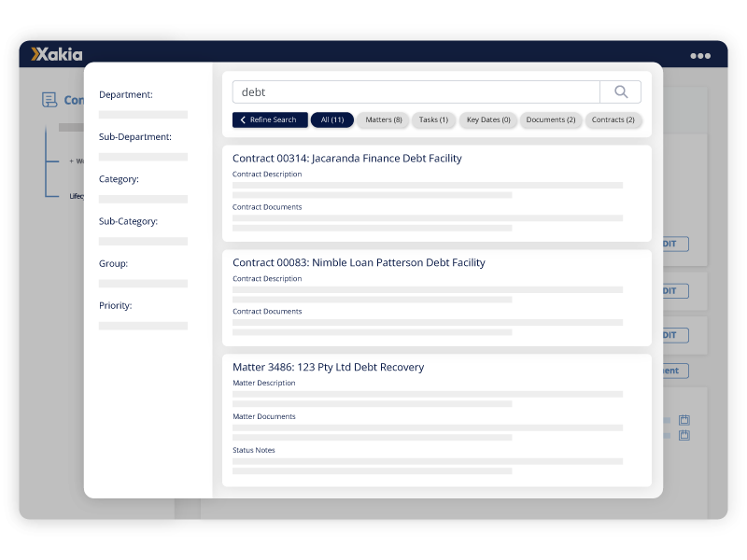Click the Refine Search button
The height and width of the screenshot is (560, 747).
point(270,119)
